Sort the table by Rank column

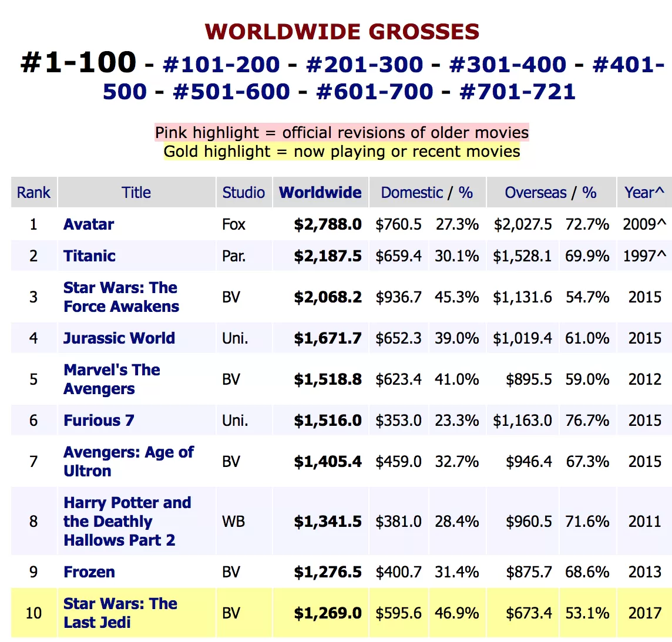33,193
